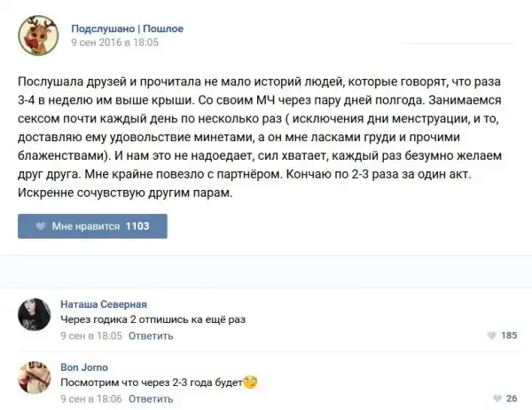
Task: Open the Bon Jorno profile name link
Action: point(84,367)
